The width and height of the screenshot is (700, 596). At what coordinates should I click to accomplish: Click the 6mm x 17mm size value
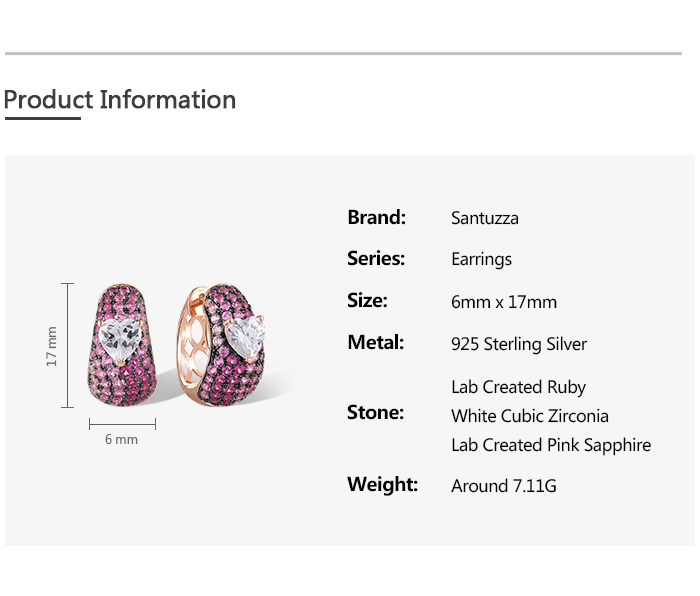504,302
